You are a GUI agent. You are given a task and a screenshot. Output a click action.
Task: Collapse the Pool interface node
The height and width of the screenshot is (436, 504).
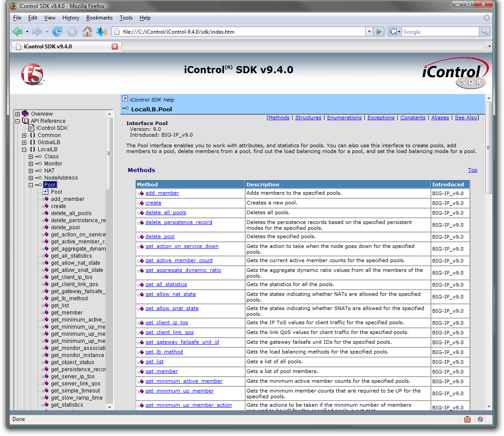pos(31,185)
